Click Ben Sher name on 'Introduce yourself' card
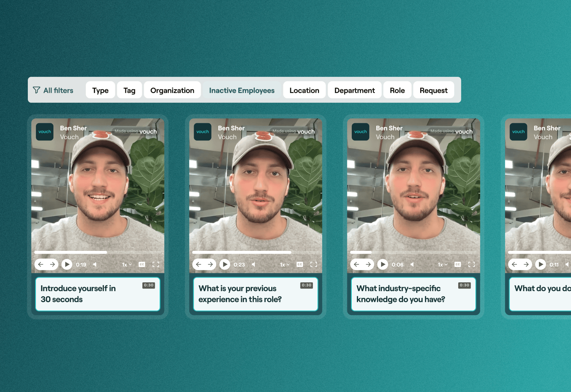This screenshot has height=392, width=571. coord(73,128)
